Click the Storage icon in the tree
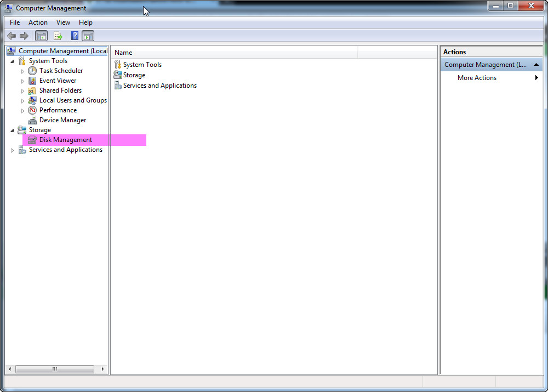The image size is (548, 392). coord(22,130)
